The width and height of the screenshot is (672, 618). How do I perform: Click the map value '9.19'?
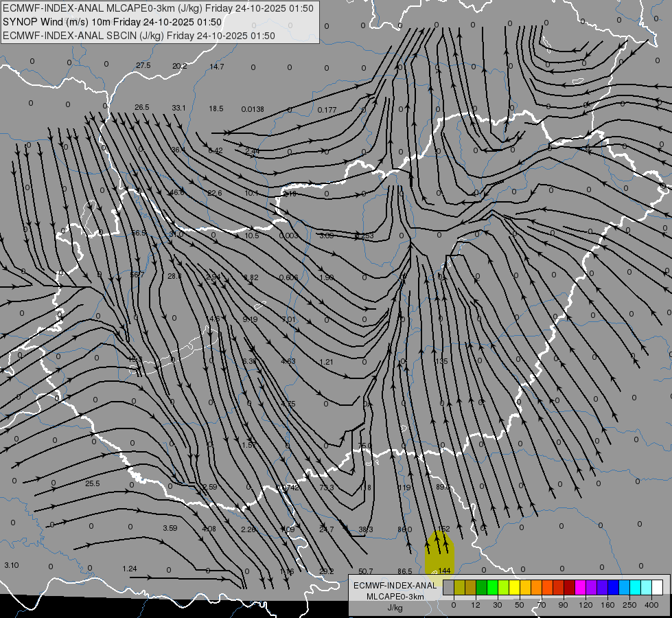(x=250, y=319)
